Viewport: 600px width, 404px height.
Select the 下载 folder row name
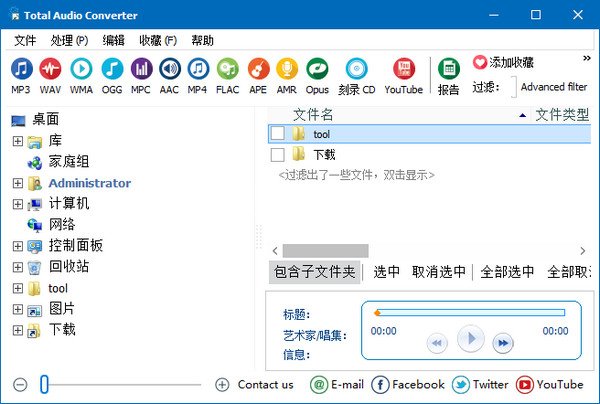(x=324, y=155)
